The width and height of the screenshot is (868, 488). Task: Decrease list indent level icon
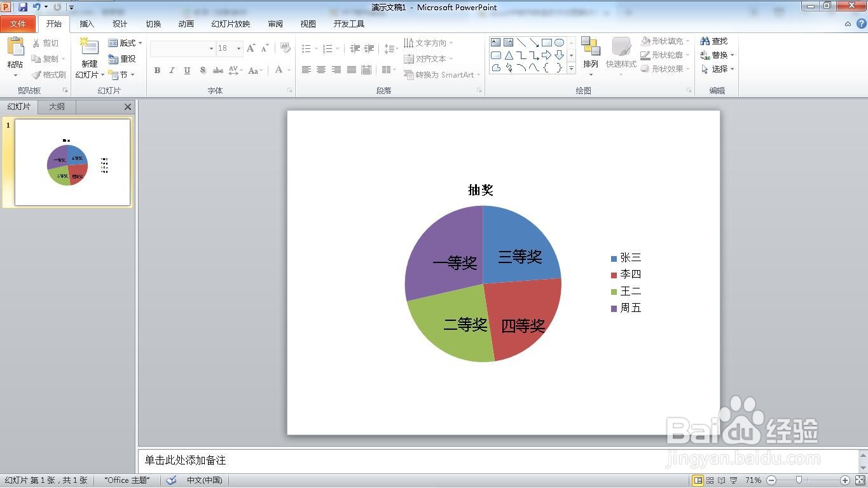click(x=355, y=48)
